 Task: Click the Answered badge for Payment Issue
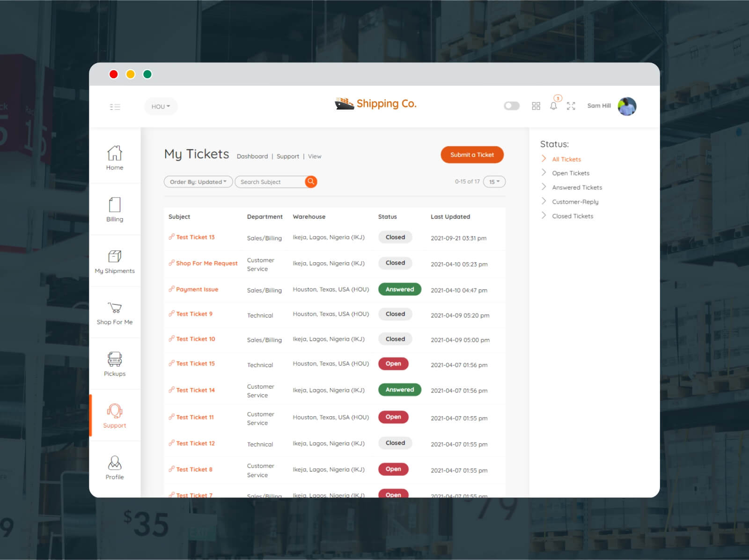(400, 289)
